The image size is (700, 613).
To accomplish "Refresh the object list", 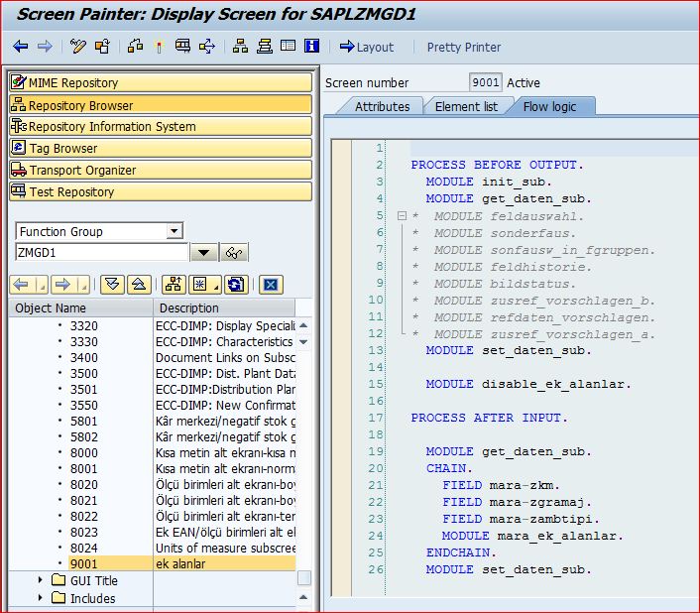I will point(236,285).
